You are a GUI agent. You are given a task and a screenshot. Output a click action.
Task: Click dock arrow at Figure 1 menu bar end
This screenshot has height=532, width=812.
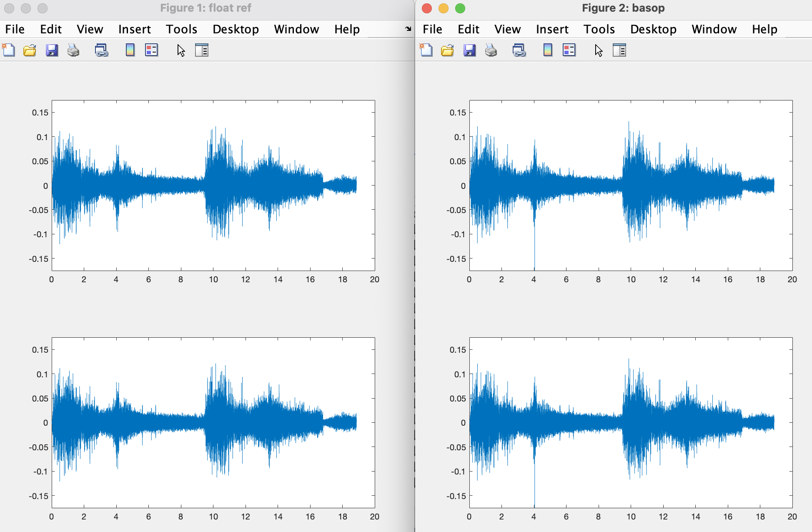click(408, 29)
